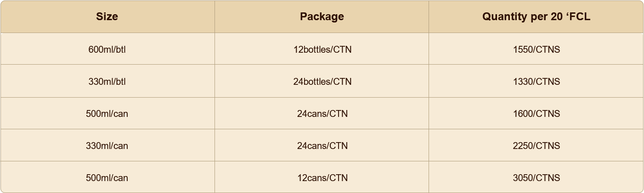
Task: Click the 330ml/can size cell
Action: (107, 146)
